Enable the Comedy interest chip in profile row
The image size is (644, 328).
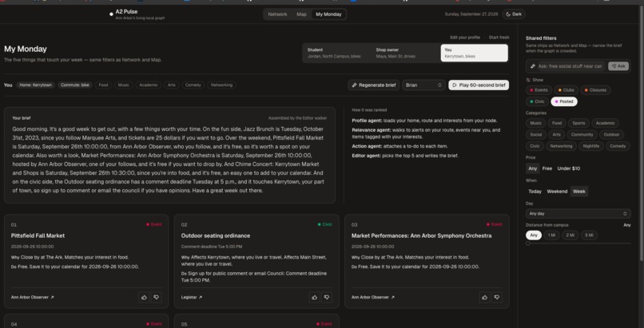tap(193, 85)
